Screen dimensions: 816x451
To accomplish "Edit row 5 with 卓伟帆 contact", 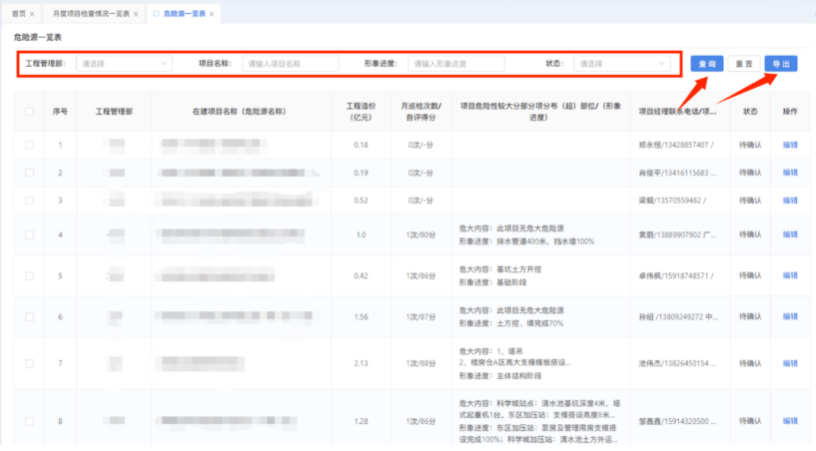I will [x=789, y=275].
